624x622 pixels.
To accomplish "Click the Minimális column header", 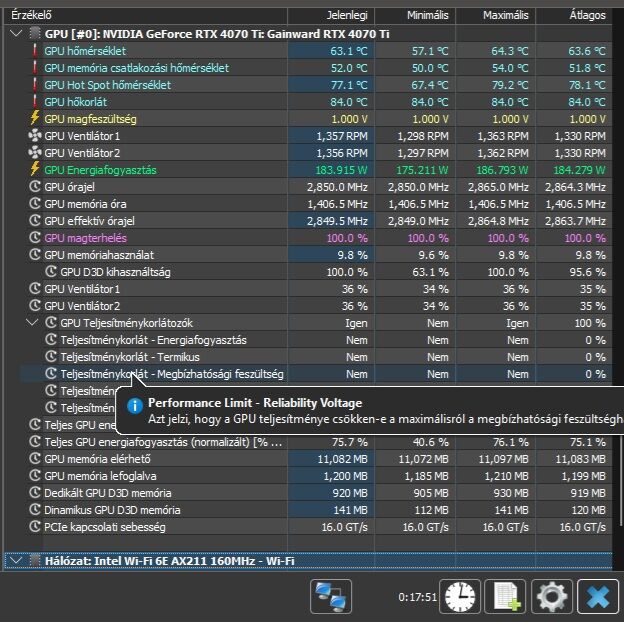I will (x=415, y=15).
